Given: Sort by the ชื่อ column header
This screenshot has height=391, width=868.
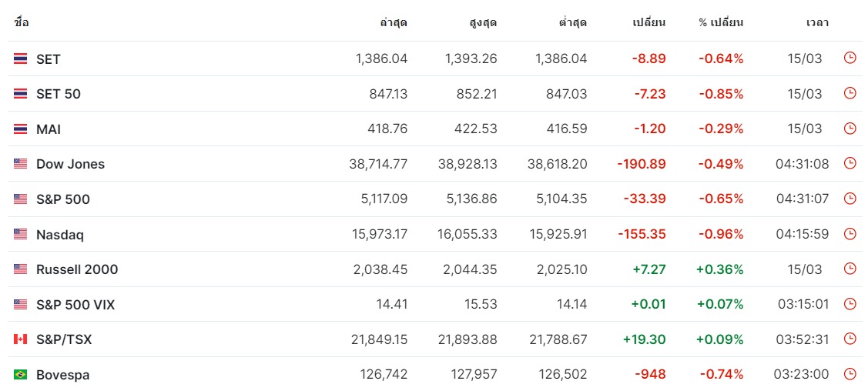Looking at the screenshot, I should pos(22,23).
